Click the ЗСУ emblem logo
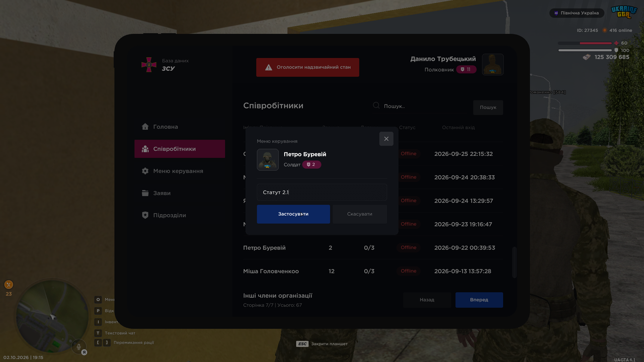This screenshot has height=362, width=644. pos(148,64)
